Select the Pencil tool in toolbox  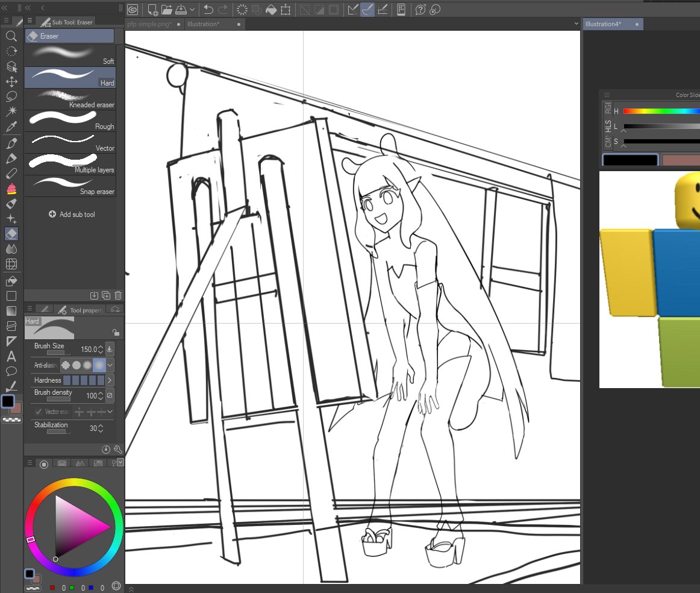coord(11,158)
